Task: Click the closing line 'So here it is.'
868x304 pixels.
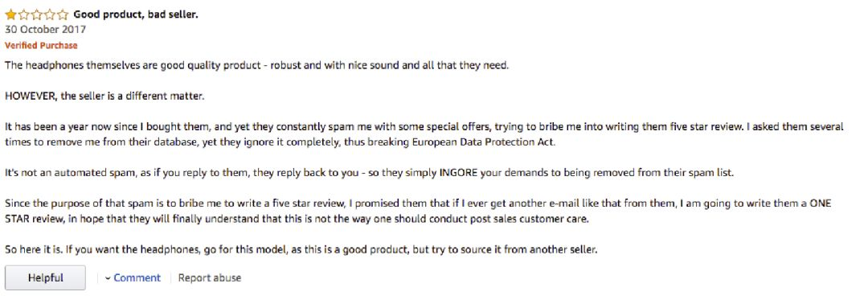Action: [301, 250]
